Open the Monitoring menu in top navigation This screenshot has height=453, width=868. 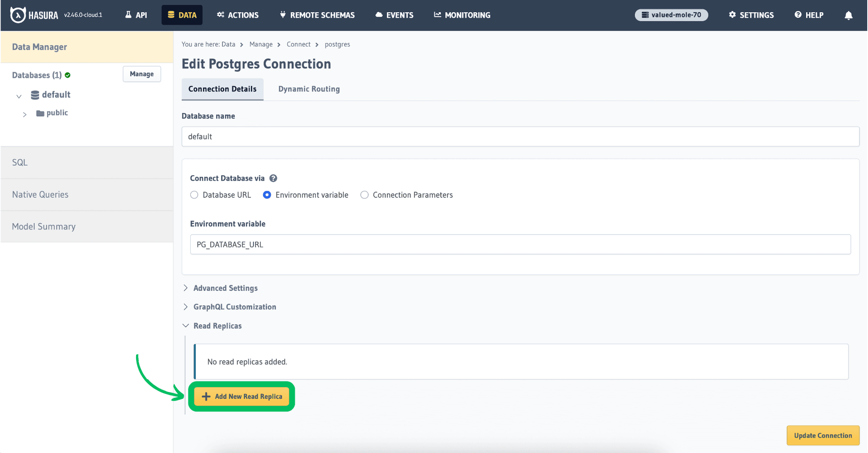click(x=462, y=15)
